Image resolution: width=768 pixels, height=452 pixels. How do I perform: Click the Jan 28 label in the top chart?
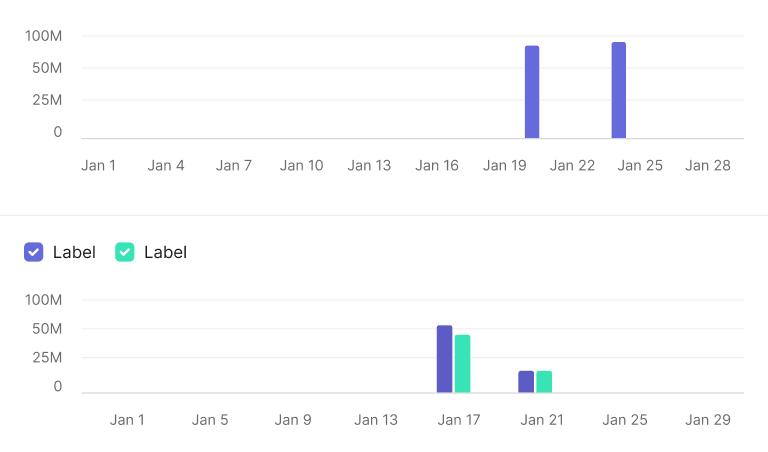pyautogui.click(x=708, y=166)
